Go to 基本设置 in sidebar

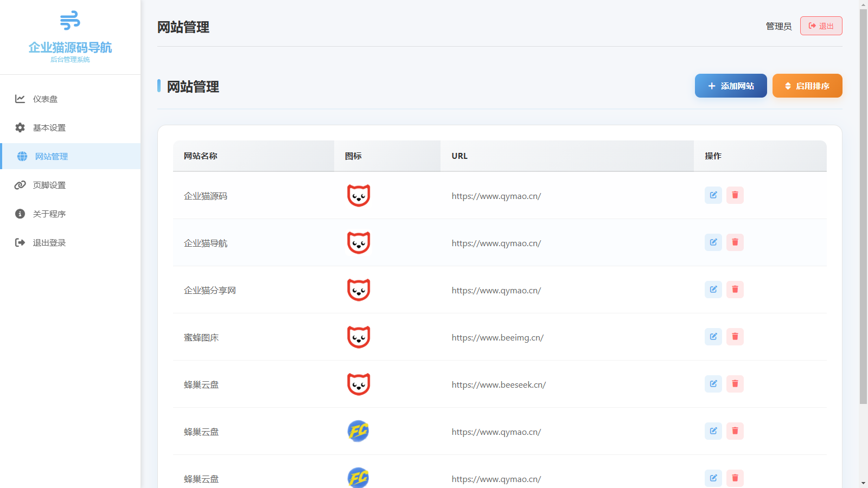click(x=49, y=127)
